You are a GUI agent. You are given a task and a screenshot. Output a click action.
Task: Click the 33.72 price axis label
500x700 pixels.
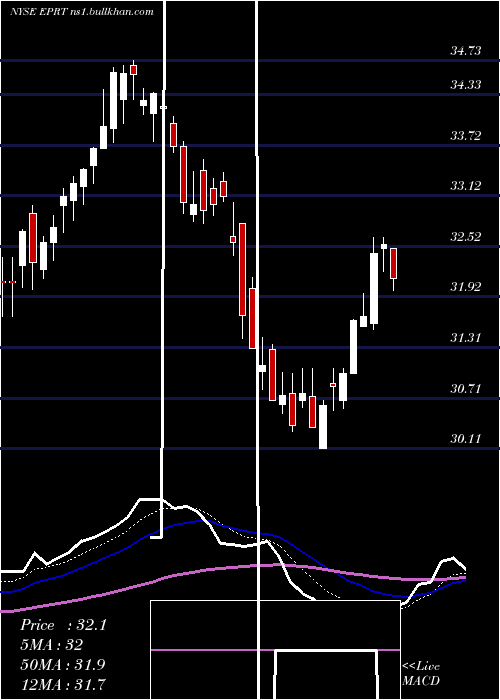click(x=466, y=135)
